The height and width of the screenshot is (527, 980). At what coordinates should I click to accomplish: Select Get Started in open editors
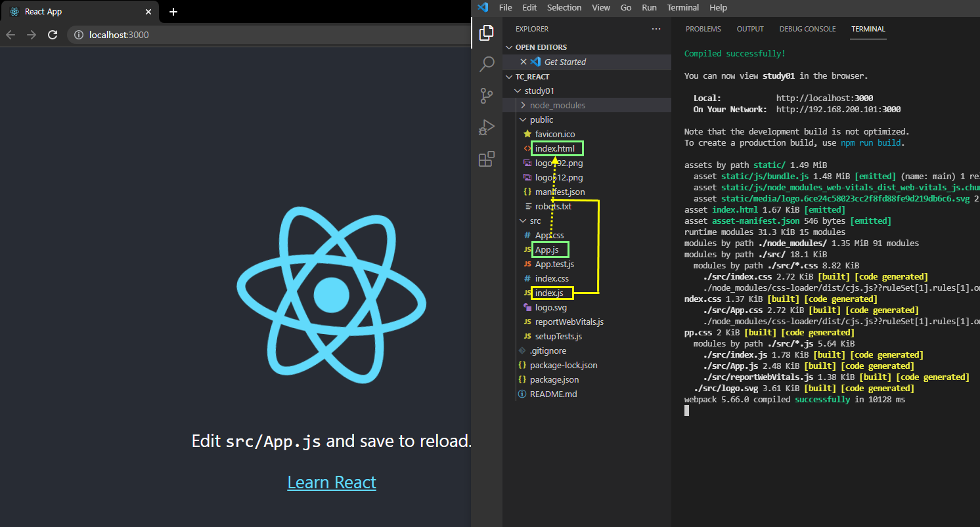click(587, 62)
